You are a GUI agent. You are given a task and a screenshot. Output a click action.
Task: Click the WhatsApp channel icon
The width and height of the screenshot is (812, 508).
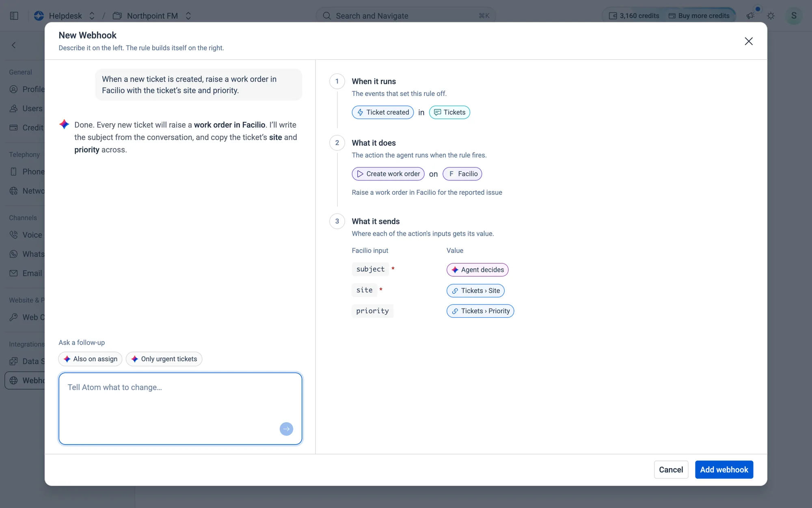pos(14,254)
